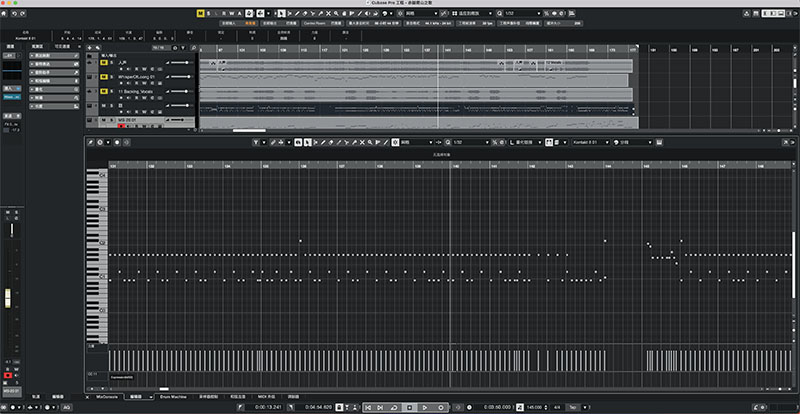The height and width of the screenshot is (414, 800).
Task: Switch to the MixConsole lower zone tab
Action: click(x=107, y=396)
